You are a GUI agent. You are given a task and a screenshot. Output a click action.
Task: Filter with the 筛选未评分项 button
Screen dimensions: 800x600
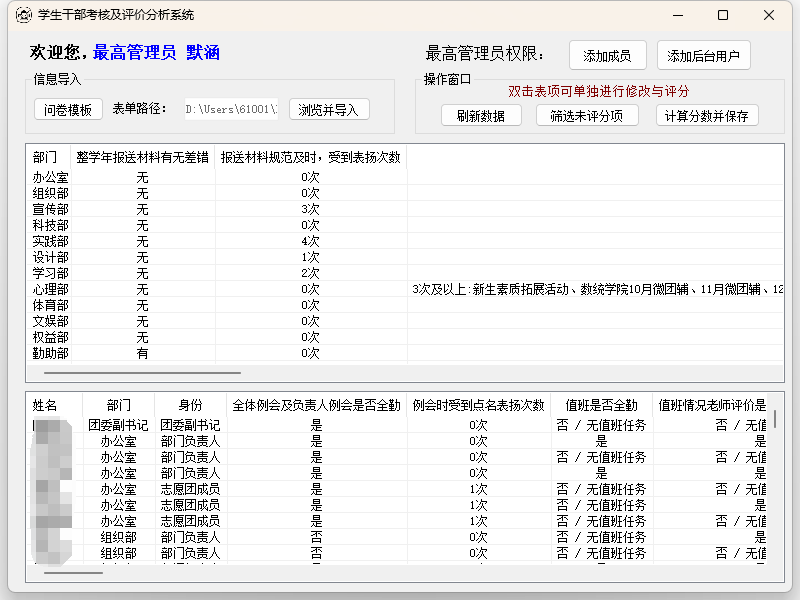tap(587, 116)
